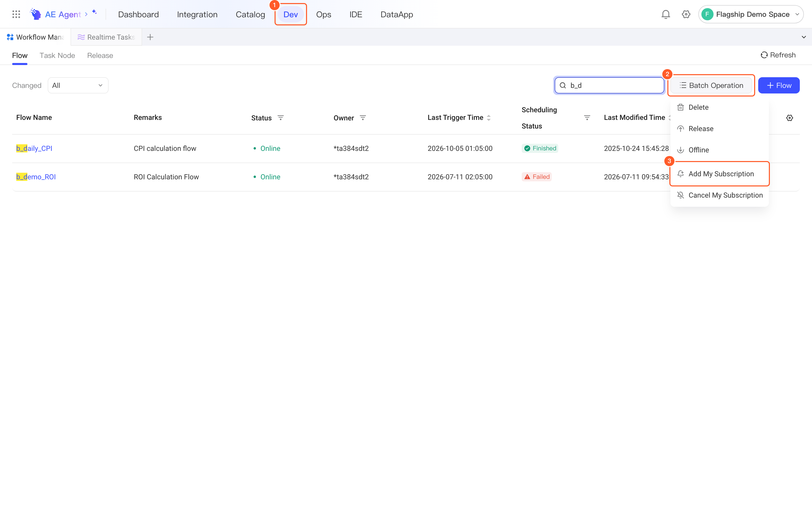Image resolution: width=812 pixels, height=508 pixels.
Task: Open the Flagship Demo Space selector
Action: (x=751, y=14)
